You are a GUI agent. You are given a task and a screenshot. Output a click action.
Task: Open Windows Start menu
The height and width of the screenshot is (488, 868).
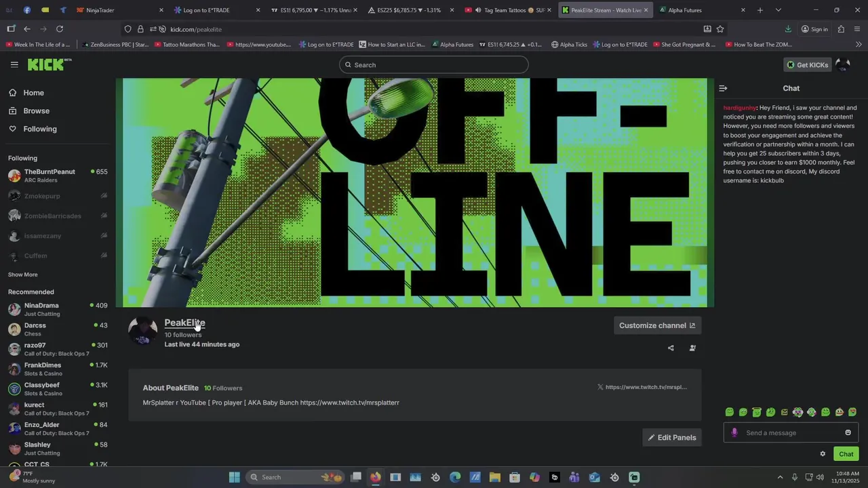point(234,477)
